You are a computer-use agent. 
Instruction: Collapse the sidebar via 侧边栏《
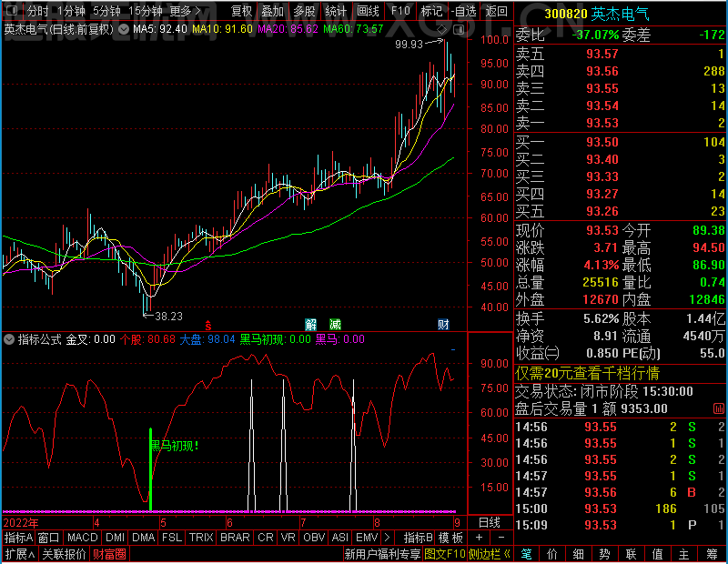point(489,554)
